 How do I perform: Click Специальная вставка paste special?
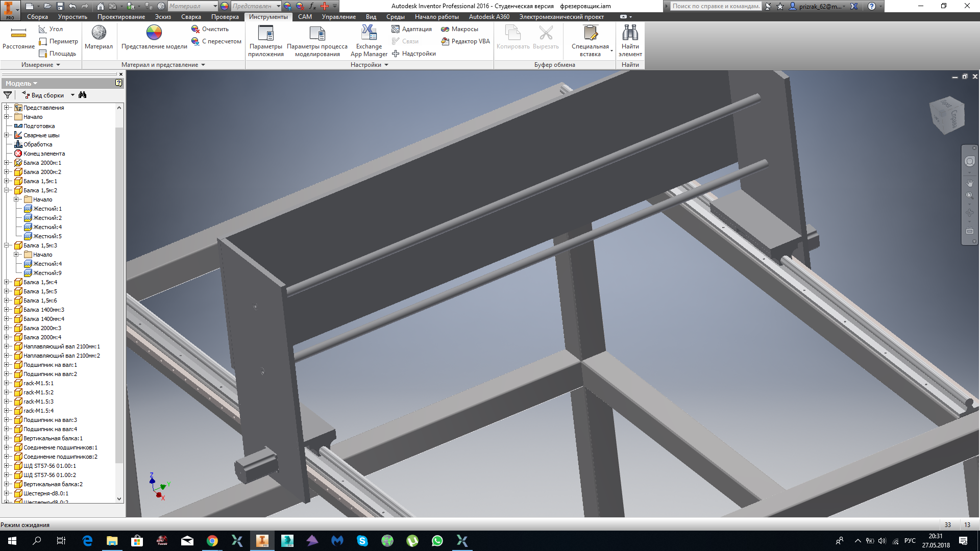[590, 41]
